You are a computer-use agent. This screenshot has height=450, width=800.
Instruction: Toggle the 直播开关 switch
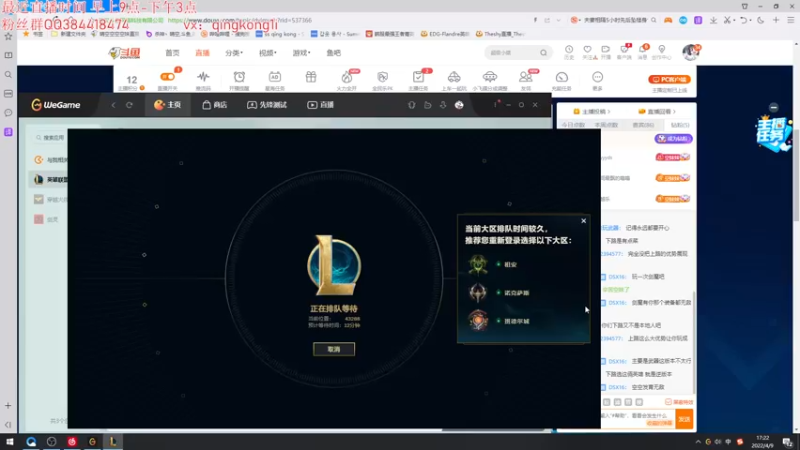(167, 77)
